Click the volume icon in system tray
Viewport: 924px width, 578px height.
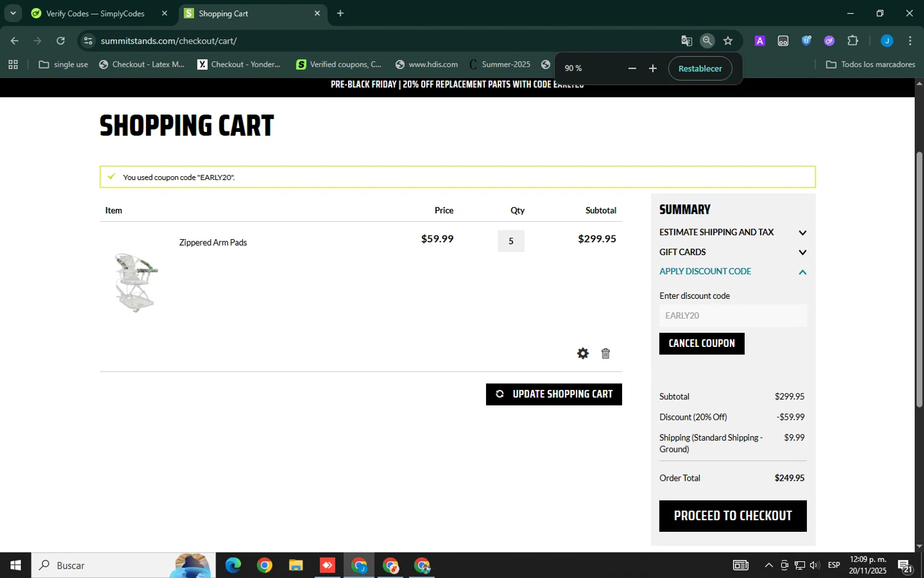(x=814, y=565)
